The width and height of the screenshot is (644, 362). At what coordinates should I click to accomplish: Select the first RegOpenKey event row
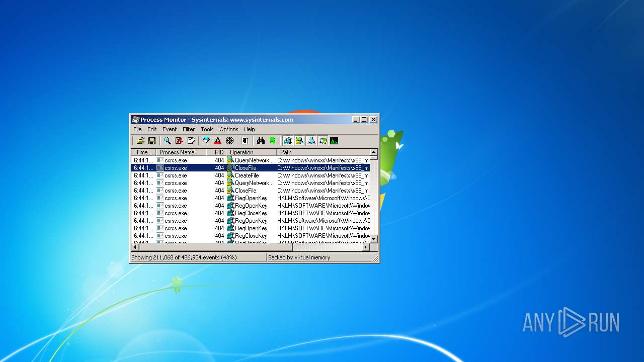click(251, 198)
